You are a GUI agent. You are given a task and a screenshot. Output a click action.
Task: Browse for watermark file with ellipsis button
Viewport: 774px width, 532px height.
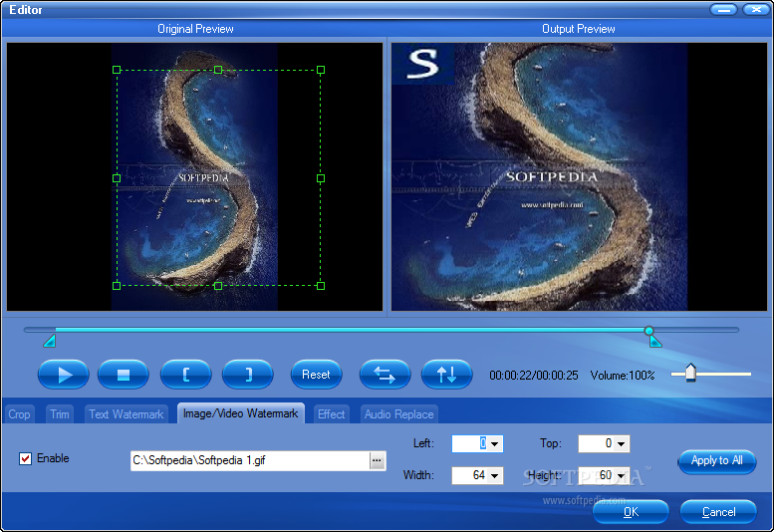click(378, 460)
